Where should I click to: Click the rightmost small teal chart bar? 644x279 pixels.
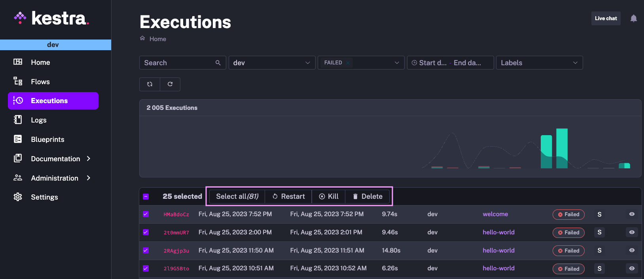tap(624, 166)
